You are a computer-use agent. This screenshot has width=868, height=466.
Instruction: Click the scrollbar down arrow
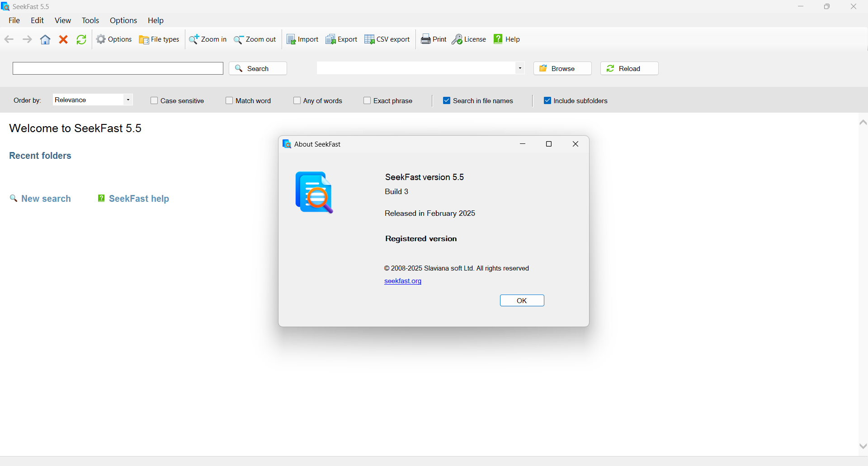click(863, 446)
